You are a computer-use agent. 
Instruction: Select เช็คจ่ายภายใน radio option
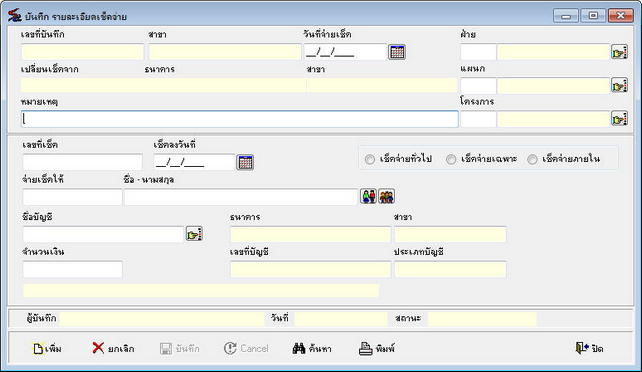tap(532, 159)
